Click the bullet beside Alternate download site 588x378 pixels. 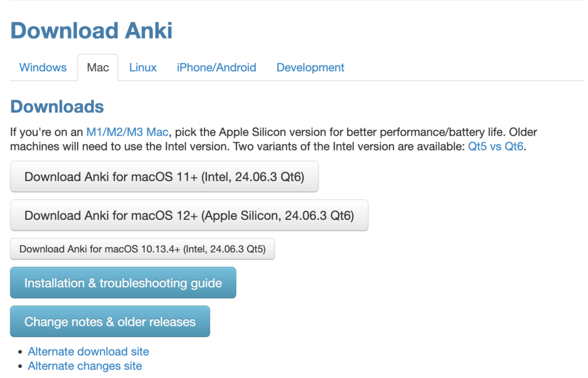19,351
